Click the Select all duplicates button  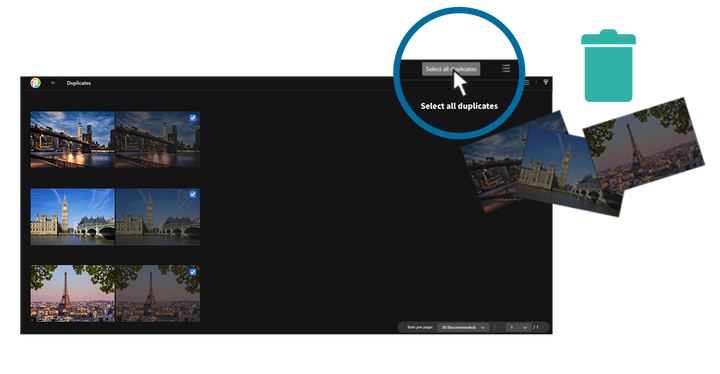pos(451,69)
